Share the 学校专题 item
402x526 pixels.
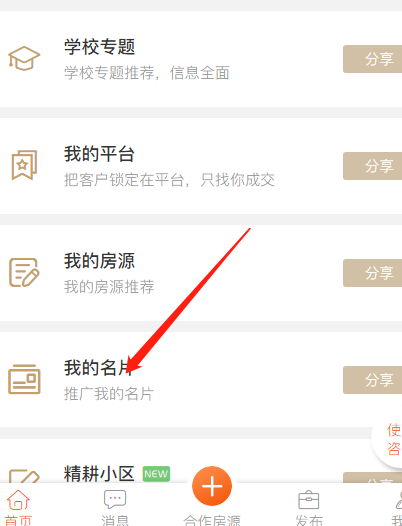372,59
